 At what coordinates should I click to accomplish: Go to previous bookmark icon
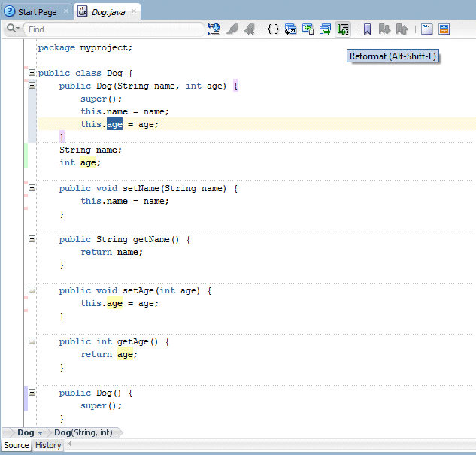tap(402, 29)
